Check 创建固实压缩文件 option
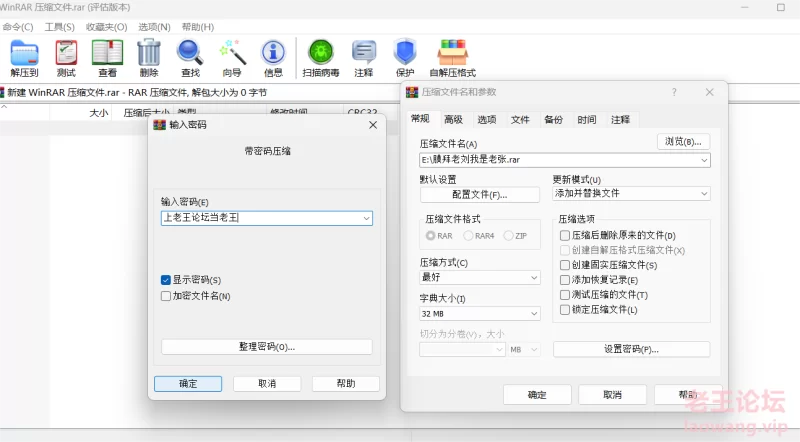Viewport: 800px width, 442px height. (565, 265)
